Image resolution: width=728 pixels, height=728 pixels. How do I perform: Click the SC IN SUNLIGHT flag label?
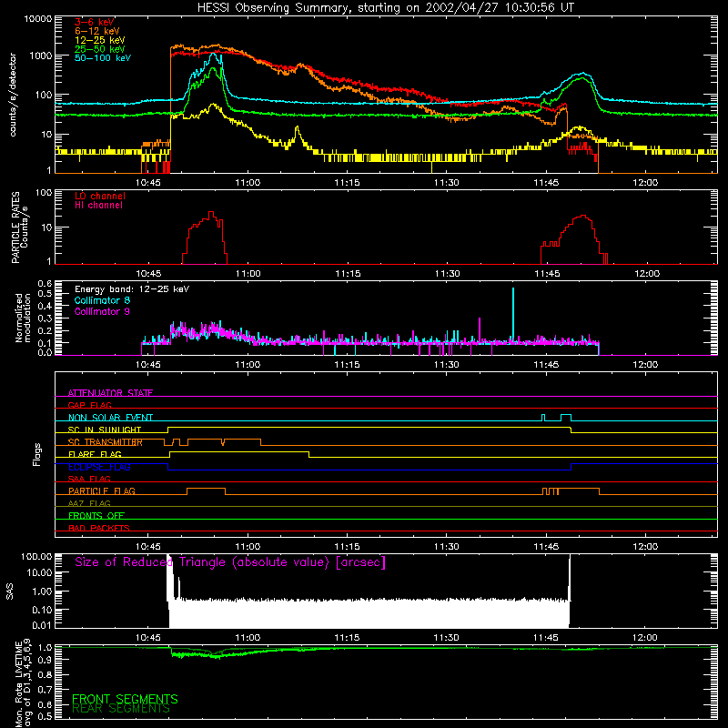pyautogui.click(x=105, y=430)
